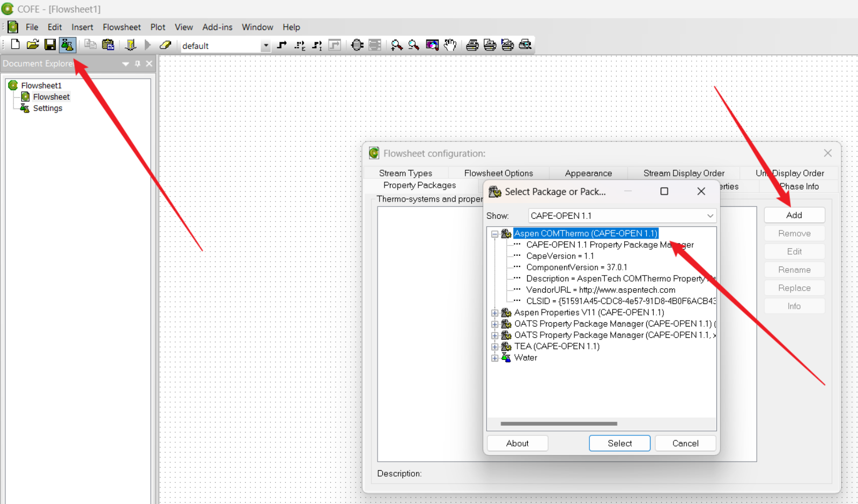Run the simulation with the play icon

[x=148, y=45]
